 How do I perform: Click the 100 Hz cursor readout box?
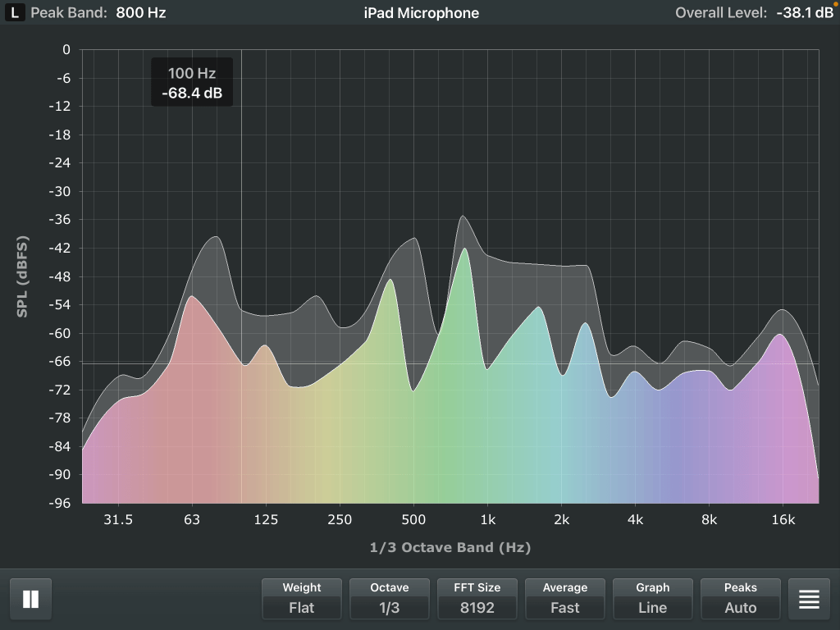click(192, 83)
